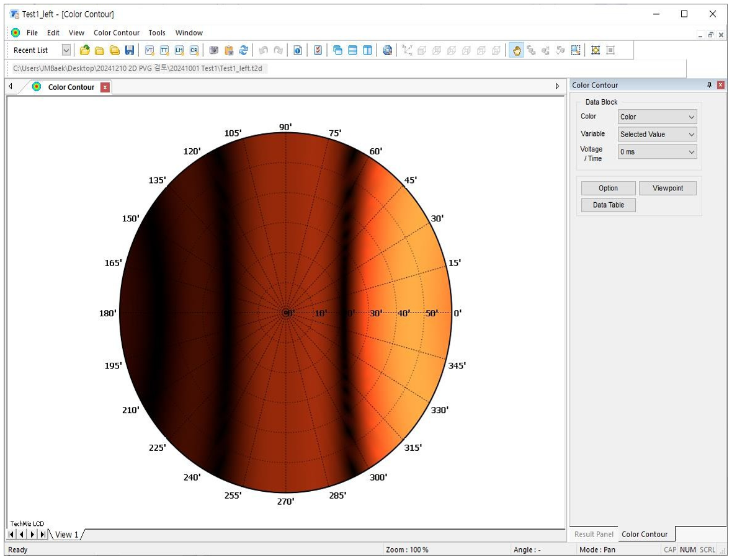Click the globe icon in toolbar
This screenshot has height=560, width=732.
click(x=387, y=50)
